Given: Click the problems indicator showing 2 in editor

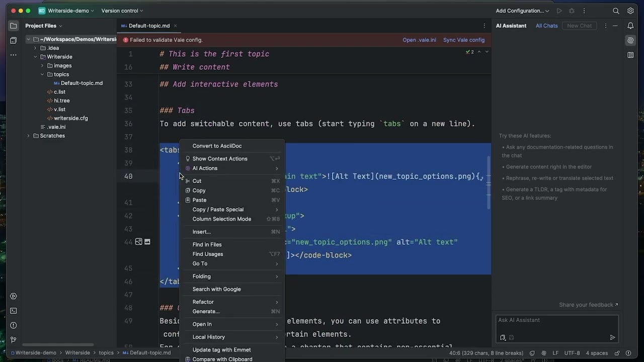Looking at the screenshot, I should pos(470,52).
